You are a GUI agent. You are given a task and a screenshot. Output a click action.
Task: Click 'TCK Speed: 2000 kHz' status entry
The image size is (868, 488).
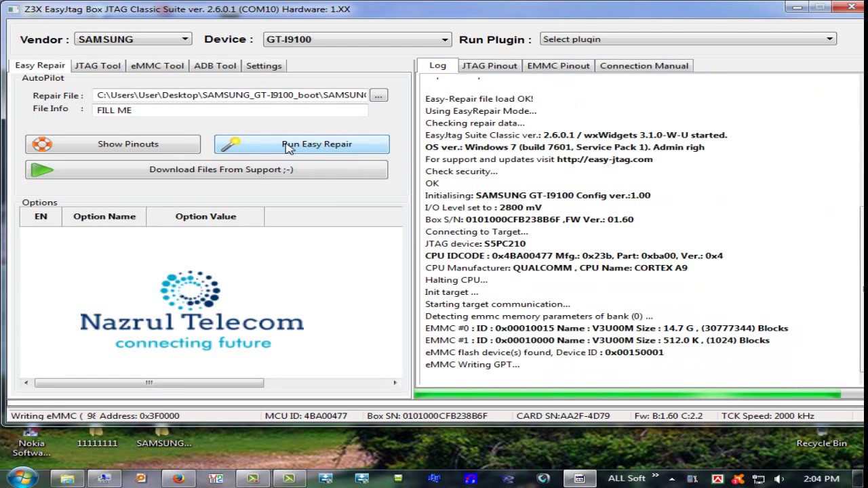(x=768, y=415)
